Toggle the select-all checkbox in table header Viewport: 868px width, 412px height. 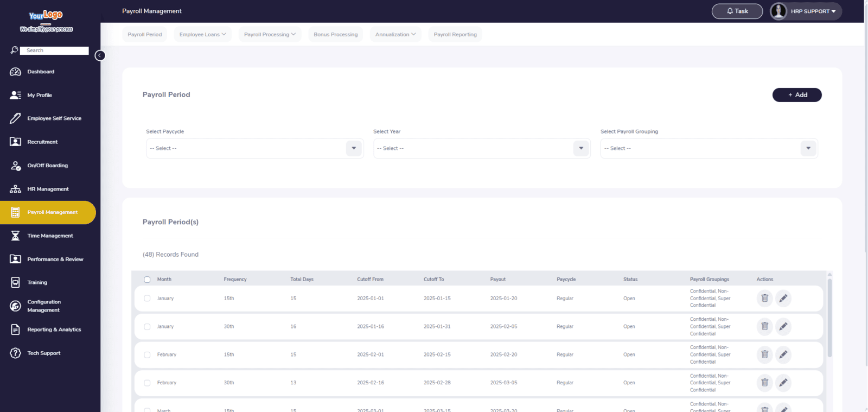147,280
